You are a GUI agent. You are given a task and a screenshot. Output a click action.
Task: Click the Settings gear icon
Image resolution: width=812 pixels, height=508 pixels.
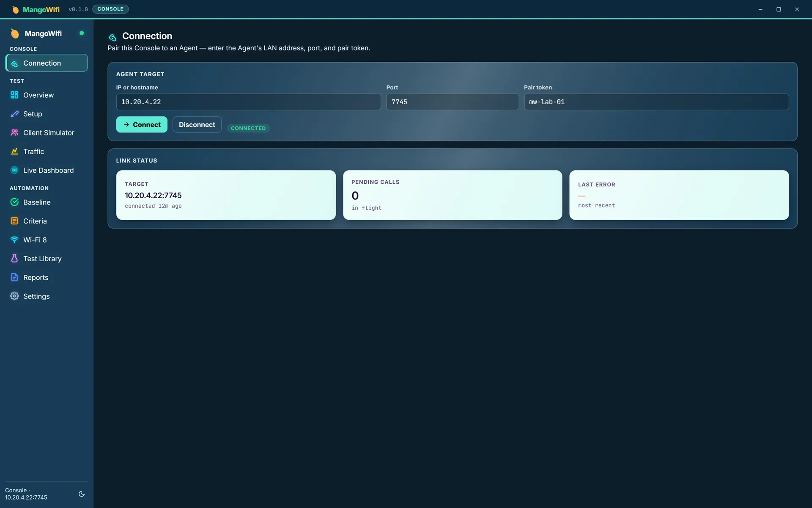(14, 296)
